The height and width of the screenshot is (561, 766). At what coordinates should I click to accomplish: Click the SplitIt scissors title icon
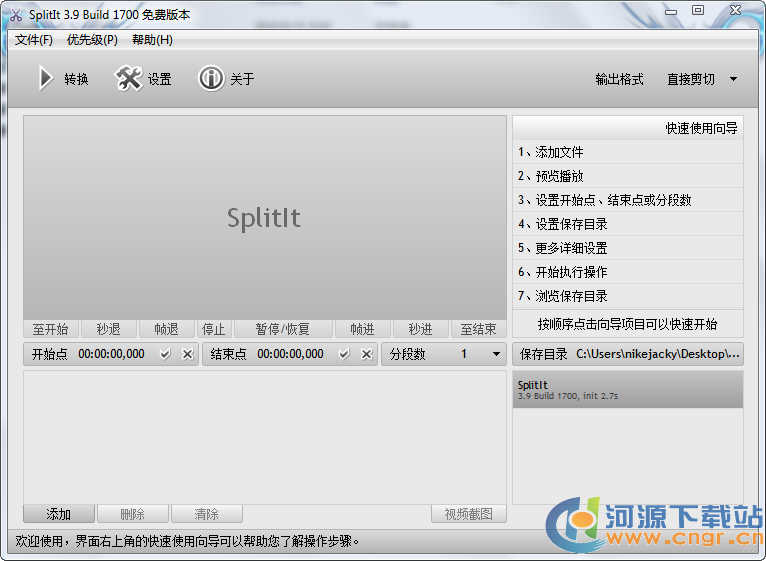pos(15,15)
